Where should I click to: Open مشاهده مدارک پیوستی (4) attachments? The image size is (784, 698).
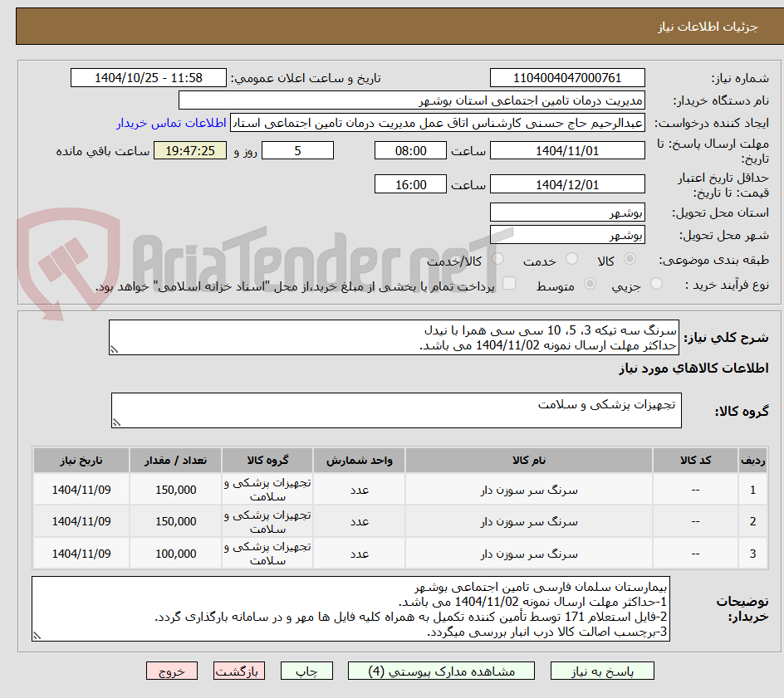[x=441, y=671]
